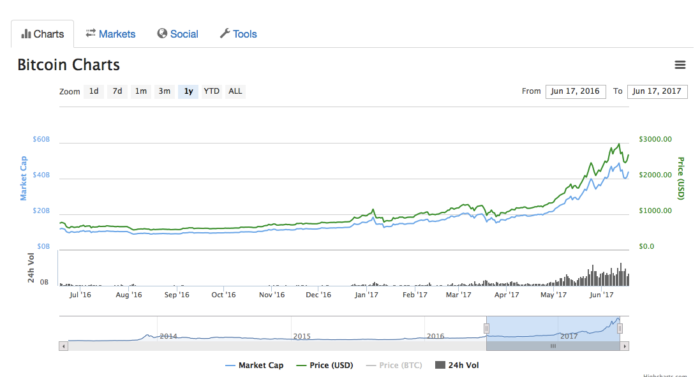Click the Bitcoin Charts heading
Image resolution: width=700 pixels, height=377 pixels.
tap(68, 65)
